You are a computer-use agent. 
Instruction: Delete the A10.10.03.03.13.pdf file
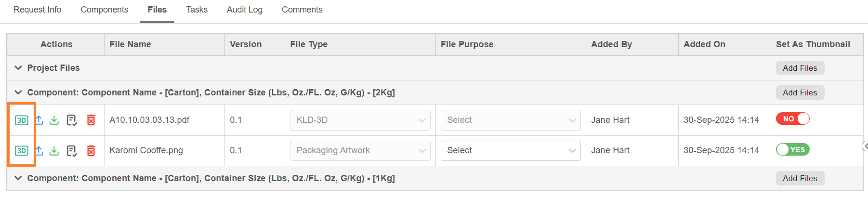(91, 120)
